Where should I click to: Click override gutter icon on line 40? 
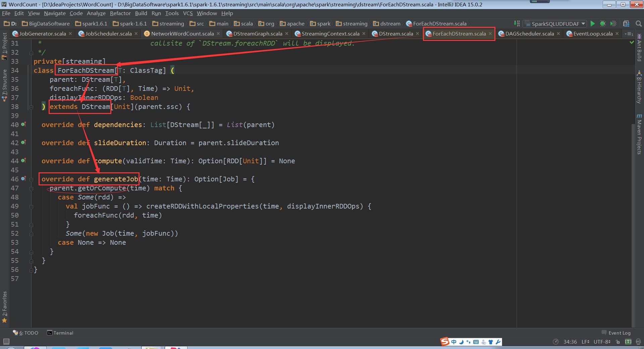[23, 124]
